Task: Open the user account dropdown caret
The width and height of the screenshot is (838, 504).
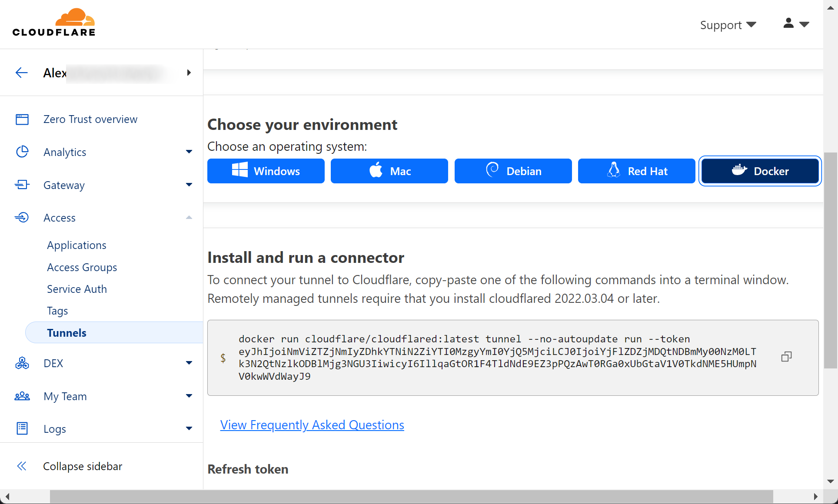Action: pyautogui.click(x=805, y=24)
